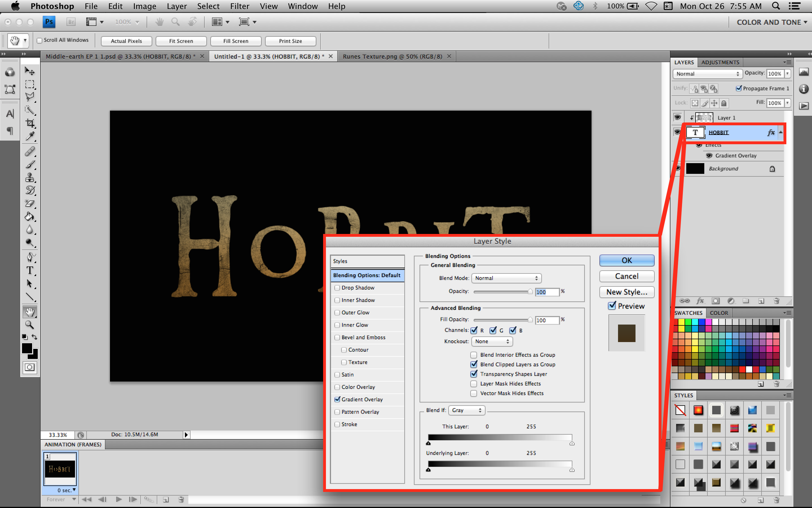This screenshot has width=812, height=508.
Task: Check Scroll All Windows option
Action: click(39, 40)
